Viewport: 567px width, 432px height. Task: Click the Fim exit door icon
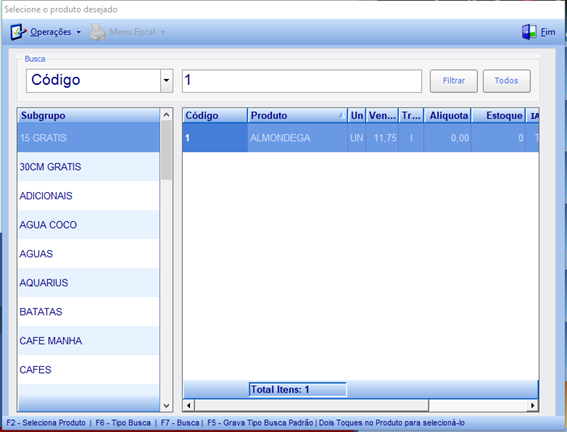point(529,32)
